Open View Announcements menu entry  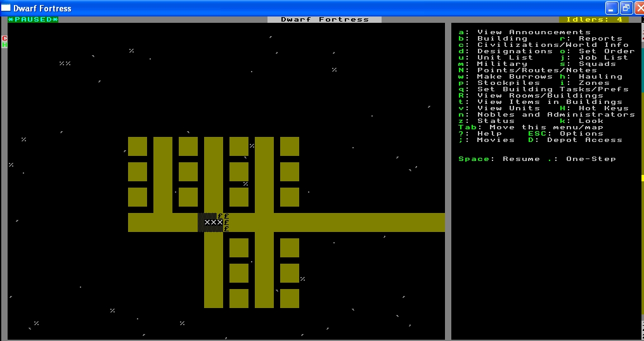tap(524, 32)
